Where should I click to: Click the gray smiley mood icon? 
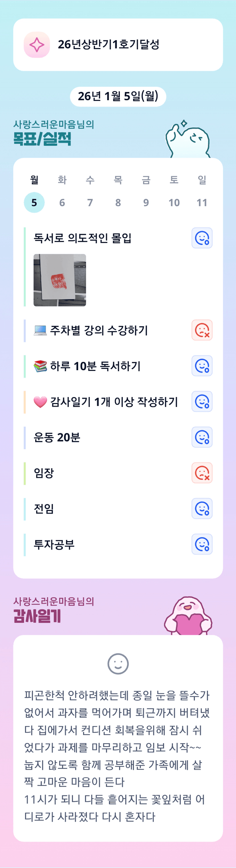point(118,664)
